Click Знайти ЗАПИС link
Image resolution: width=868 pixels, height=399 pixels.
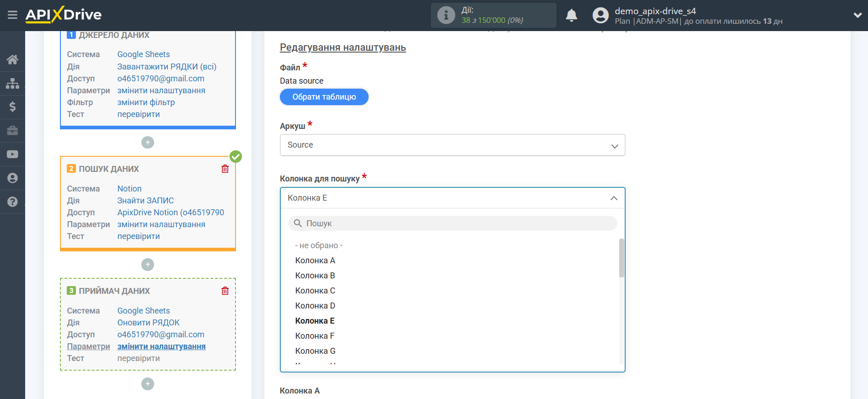[145, 201]
